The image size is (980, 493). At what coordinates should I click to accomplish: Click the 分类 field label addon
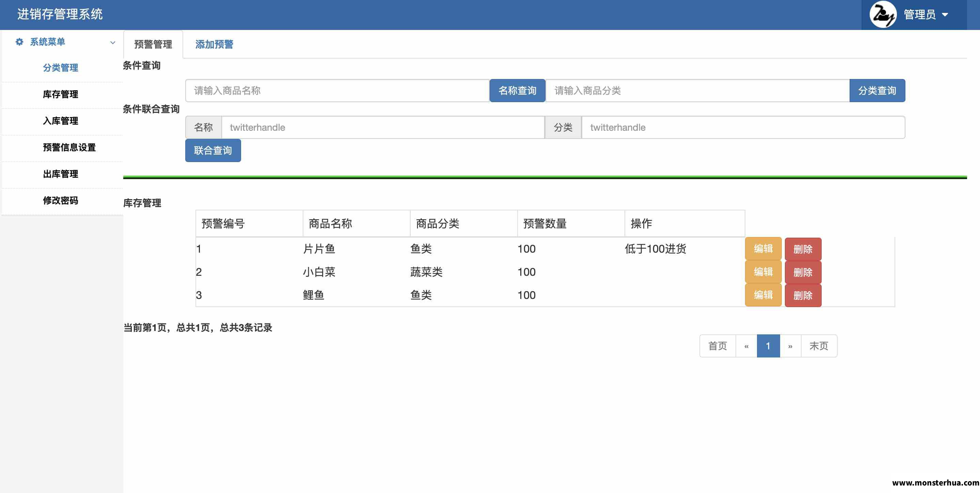click(563, 127)
